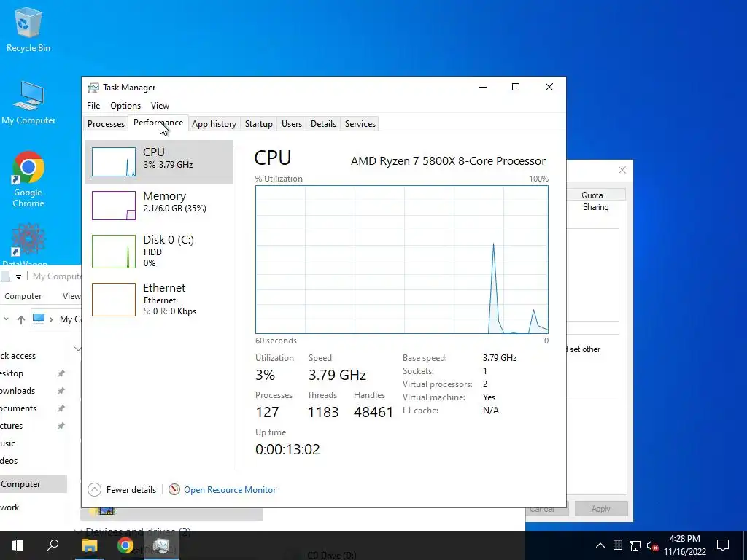This screenshot has height=560, width=747.
Task: Select Network in File Explorer sidebar
Action: 9,507
